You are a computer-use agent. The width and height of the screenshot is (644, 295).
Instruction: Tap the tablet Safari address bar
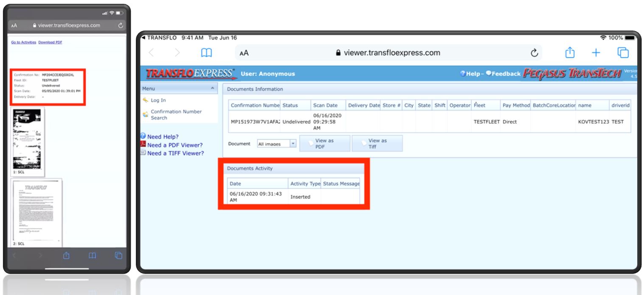tap(388, 53)
